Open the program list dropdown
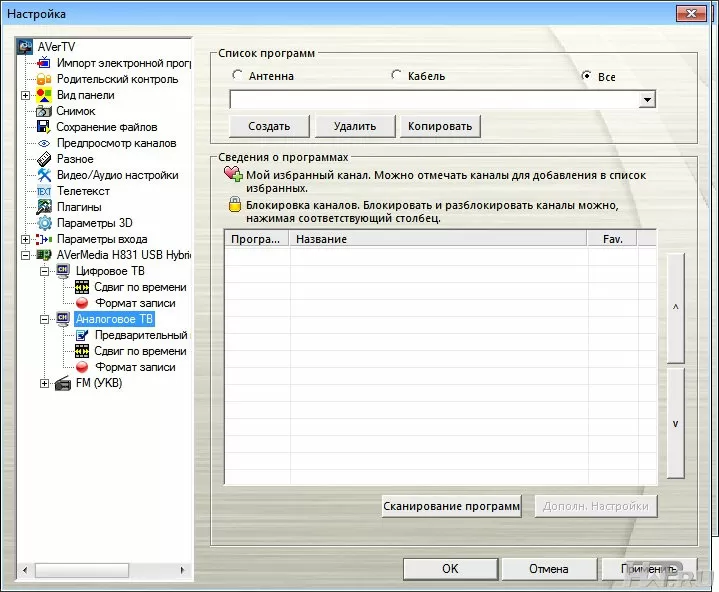This screenshot has width=719, height=592. (x=647, y=99)
